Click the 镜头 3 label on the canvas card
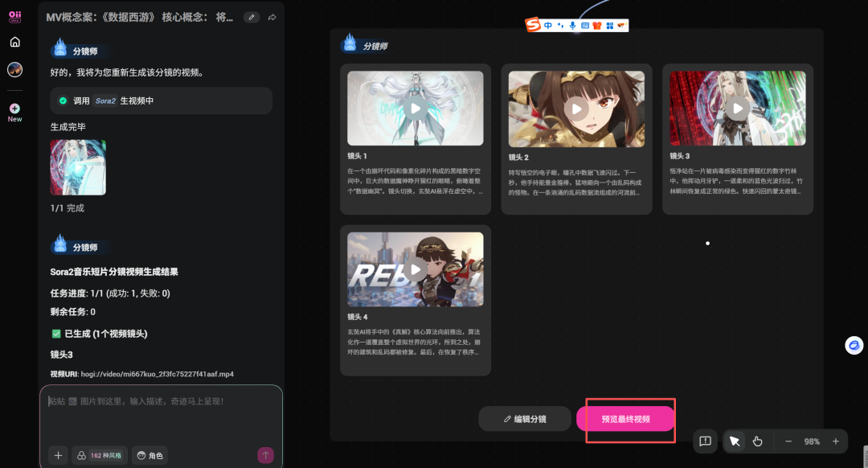This screenshot has height=468, width=868. tap(680, 156)
